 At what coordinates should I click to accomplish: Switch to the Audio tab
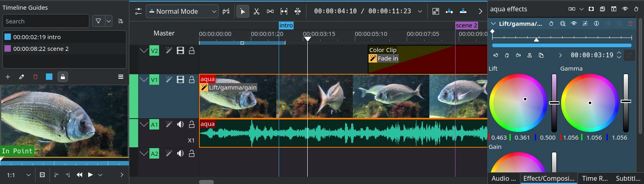(503, 178)
